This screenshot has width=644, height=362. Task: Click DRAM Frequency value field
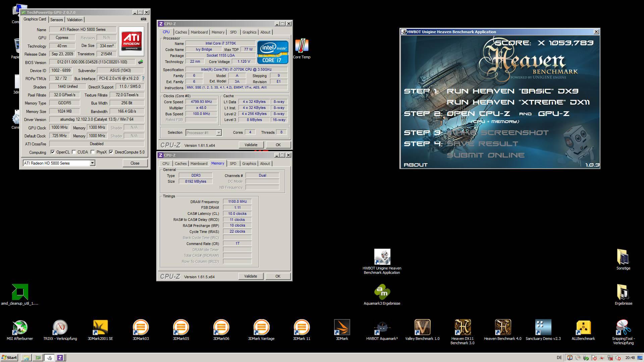coord(237,202)
